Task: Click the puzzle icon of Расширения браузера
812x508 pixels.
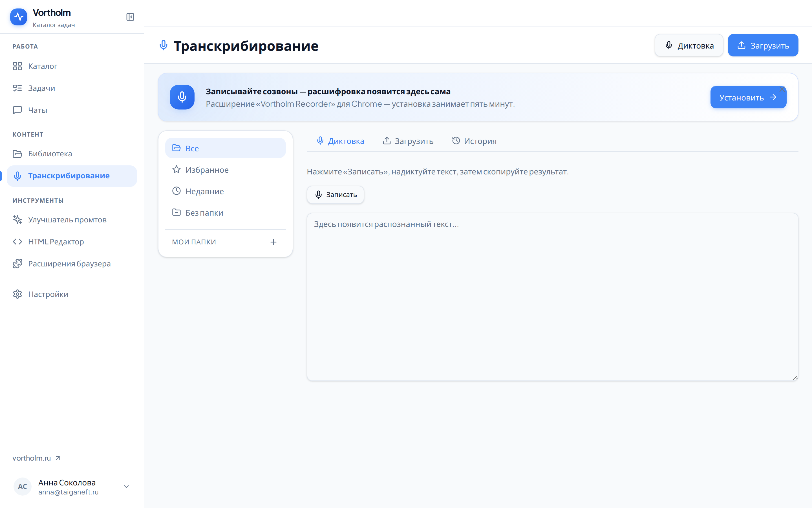Action: click(x=17, y=264)
